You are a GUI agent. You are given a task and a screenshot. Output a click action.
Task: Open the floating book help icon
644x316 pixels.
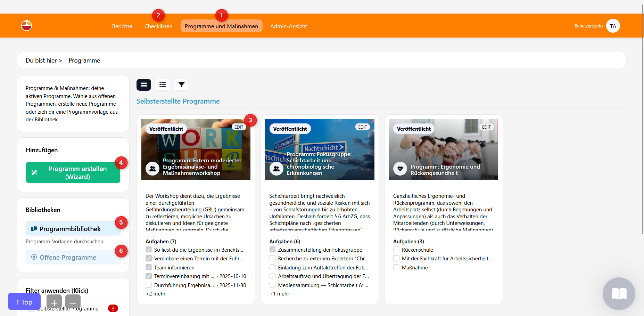coord(619,294)
